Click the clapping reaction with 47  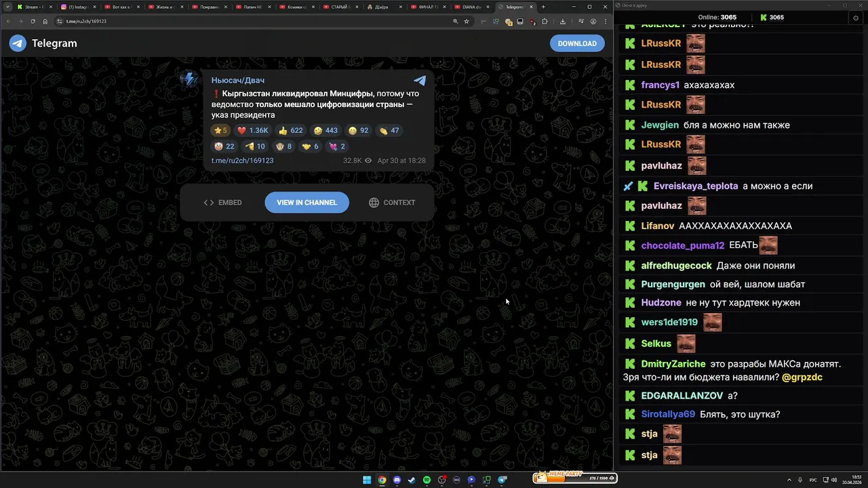(x=389, y=130)
